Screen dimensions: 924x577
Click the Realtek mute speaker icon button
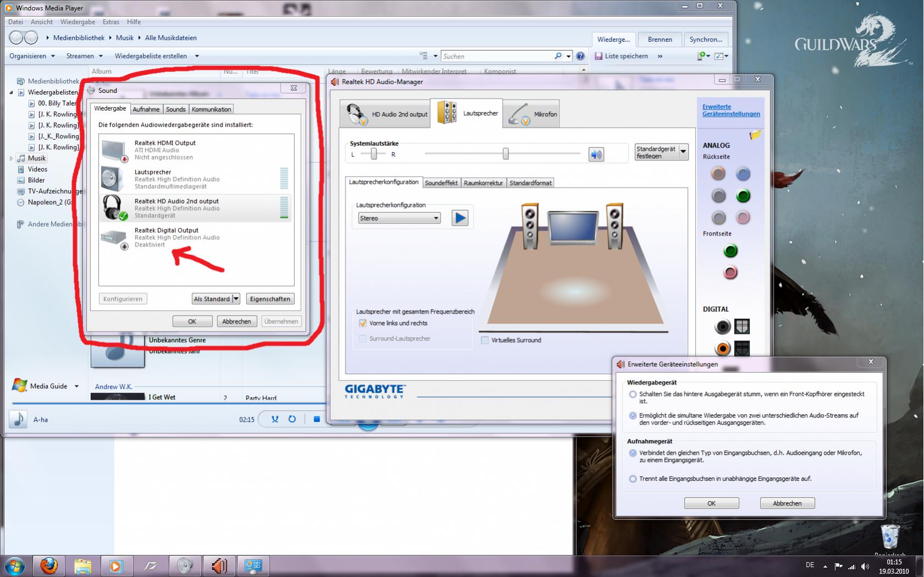coord(596,155)
